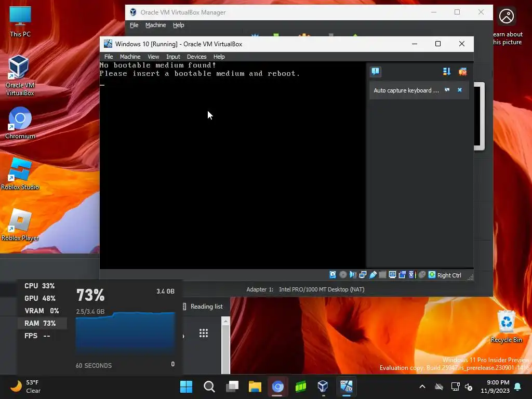The image size is (532, 399).
Task: Click the Adapter 1 Intel PRO/1000 text
Action: pyautogui.click(x=305, y=289)
